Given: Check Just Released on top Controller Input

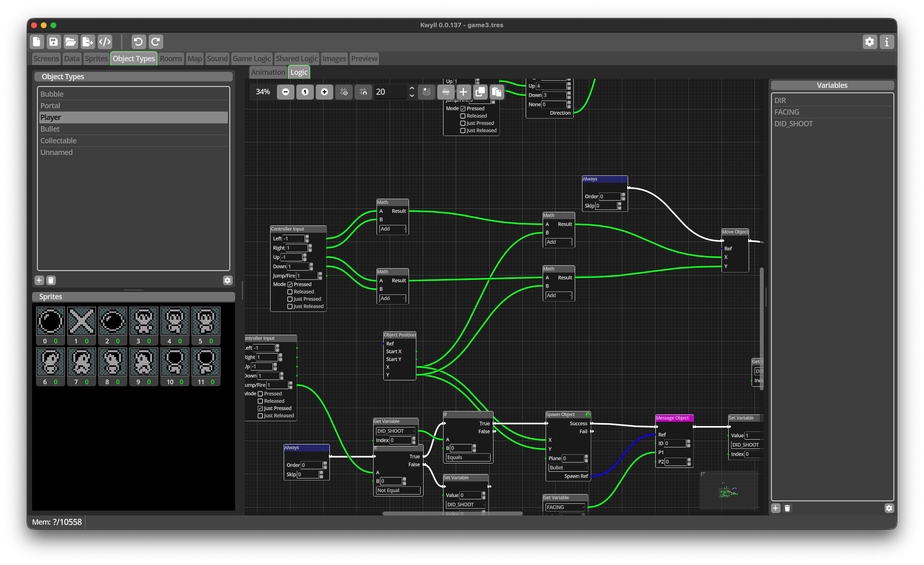Looking at the screenshot, I should [463, 131].
